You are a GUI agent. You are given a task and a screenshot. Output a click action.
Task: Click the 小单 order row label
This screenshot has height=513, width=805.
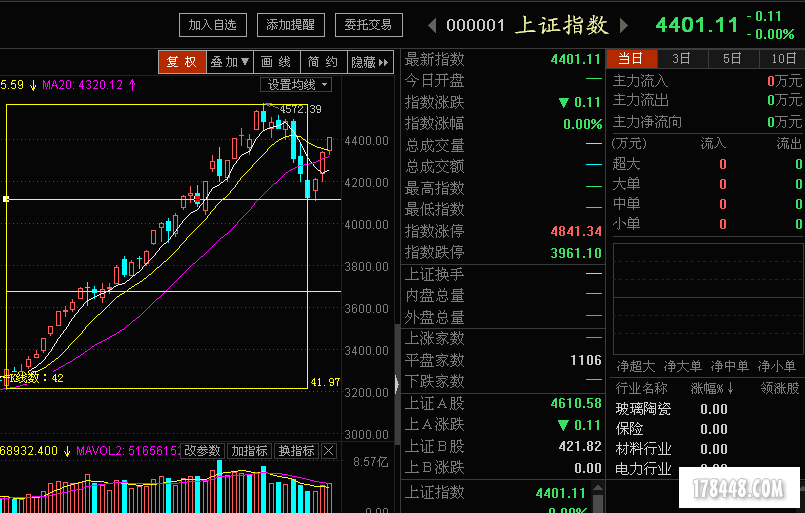tap(626, 224)
